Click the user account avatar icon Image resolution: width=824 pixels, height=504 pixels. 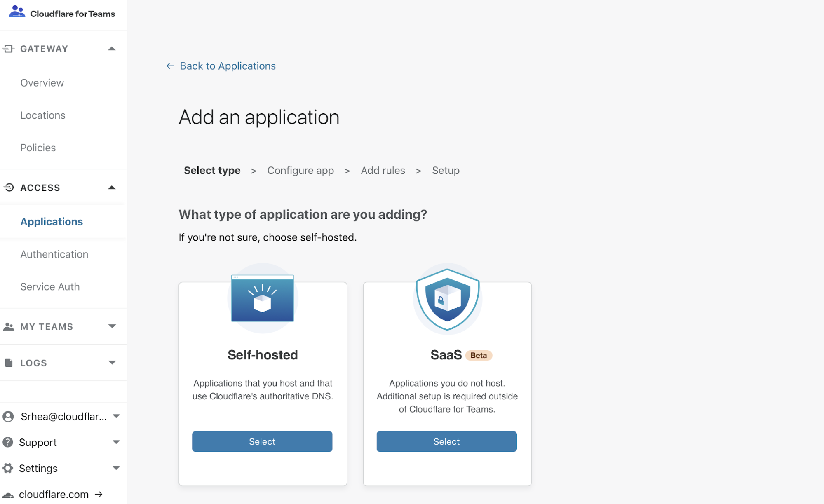8,416
